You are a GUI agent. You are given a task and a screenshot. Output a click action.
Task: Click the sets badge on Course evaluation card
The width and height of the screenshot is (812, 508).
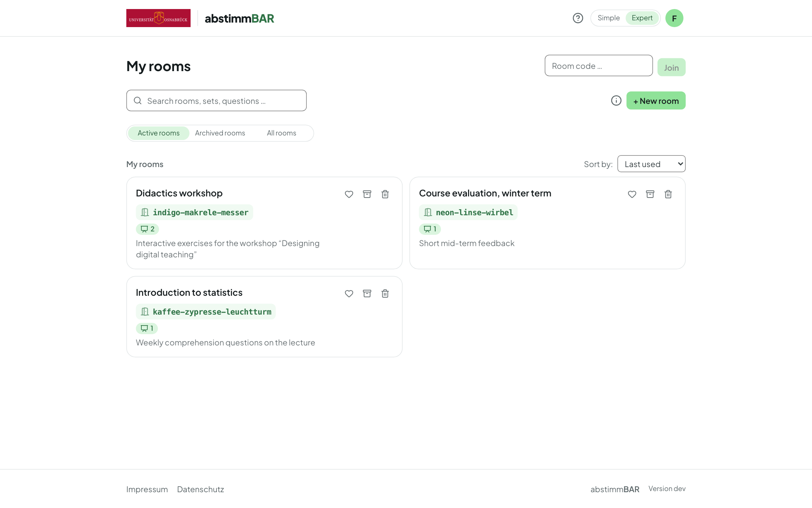point(430,229)
